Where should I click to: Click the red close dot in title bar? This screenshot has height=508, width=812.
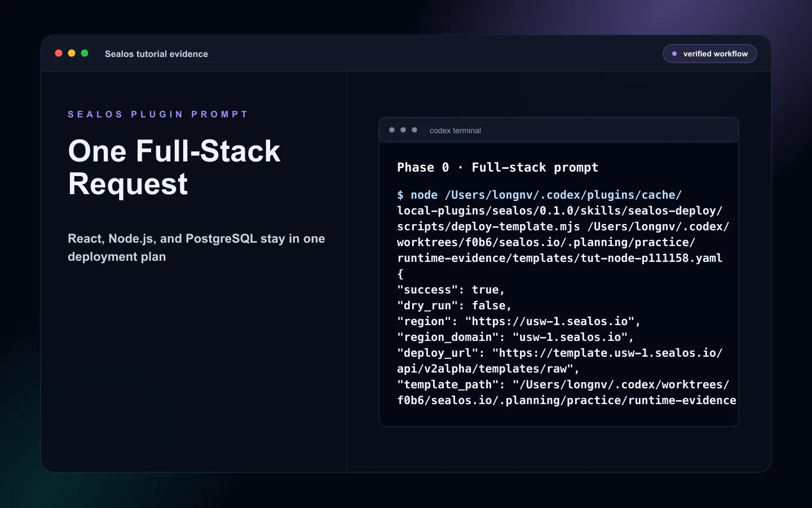[x=59, y=53]
